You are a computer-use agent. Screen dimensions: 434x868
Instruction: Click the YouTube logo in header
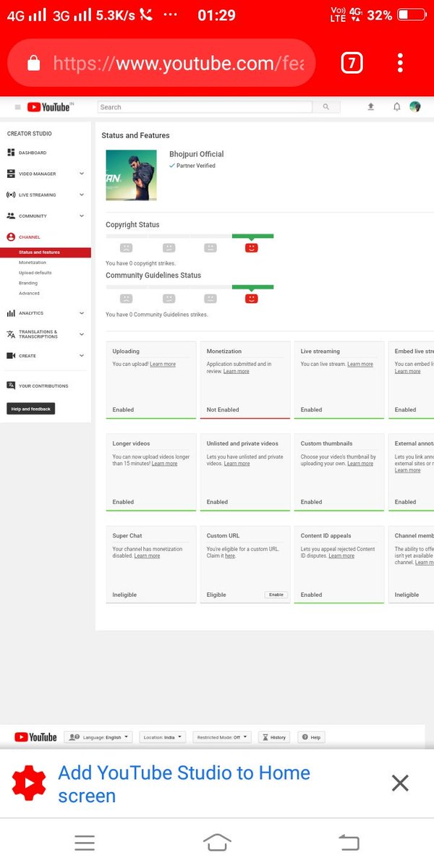pos(49,107)
